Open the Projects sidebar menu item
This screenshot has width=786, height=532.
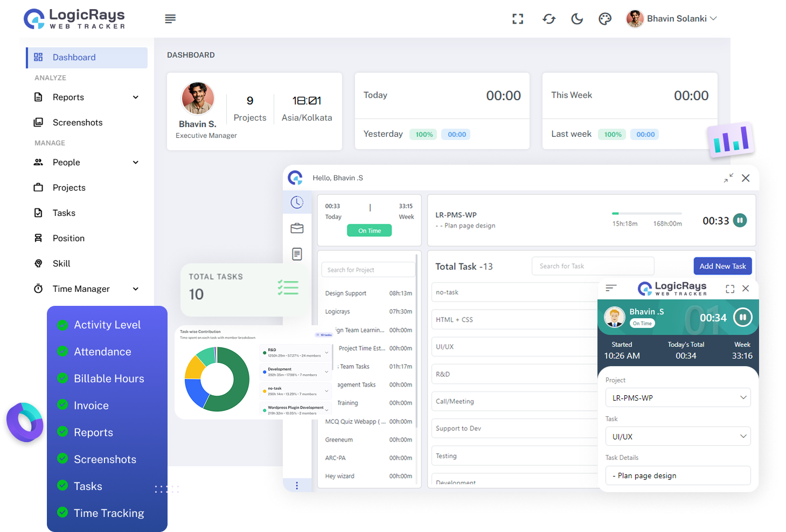click(x=69, y=188)
